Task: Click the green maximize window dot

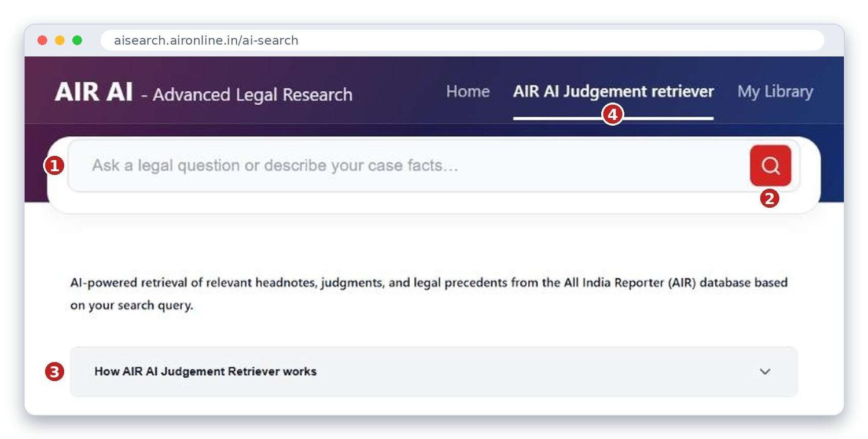Action: [x=77, y=40]
